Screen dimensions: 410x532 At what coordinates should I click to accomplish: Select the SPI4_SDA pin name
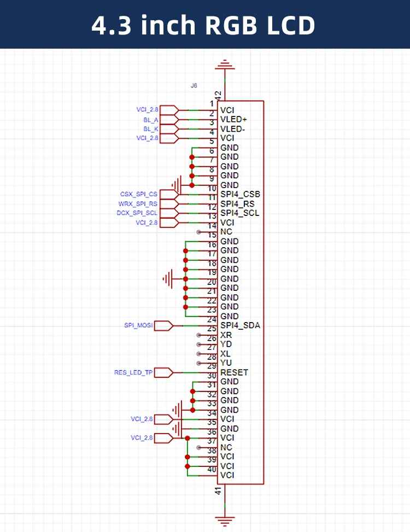(x=241, y=325)
